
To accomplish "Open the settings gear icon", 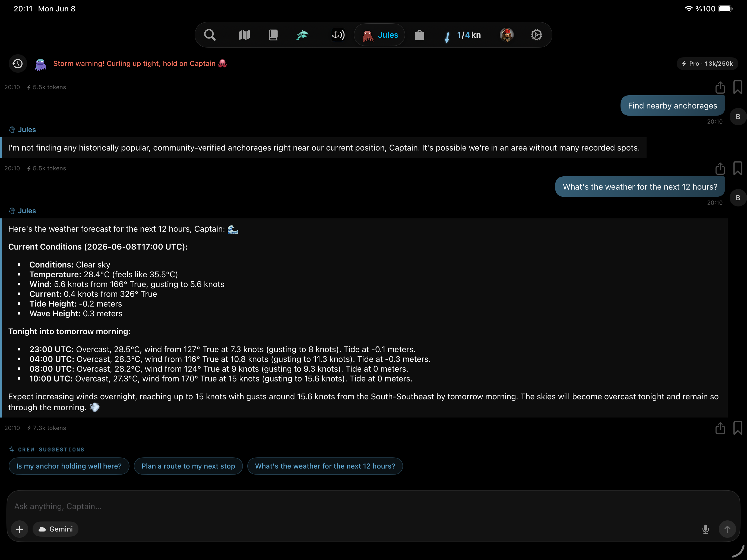I will click(536, 35).
